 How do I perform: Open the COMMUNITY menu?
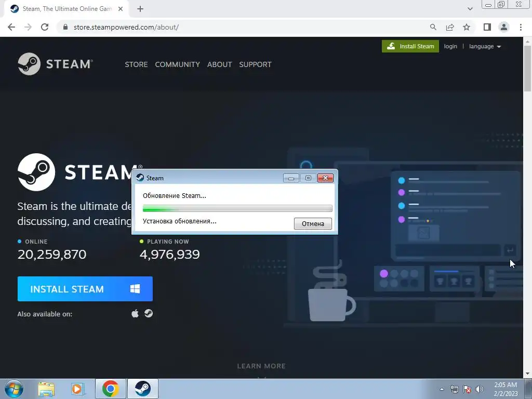(x=178, y=64)
